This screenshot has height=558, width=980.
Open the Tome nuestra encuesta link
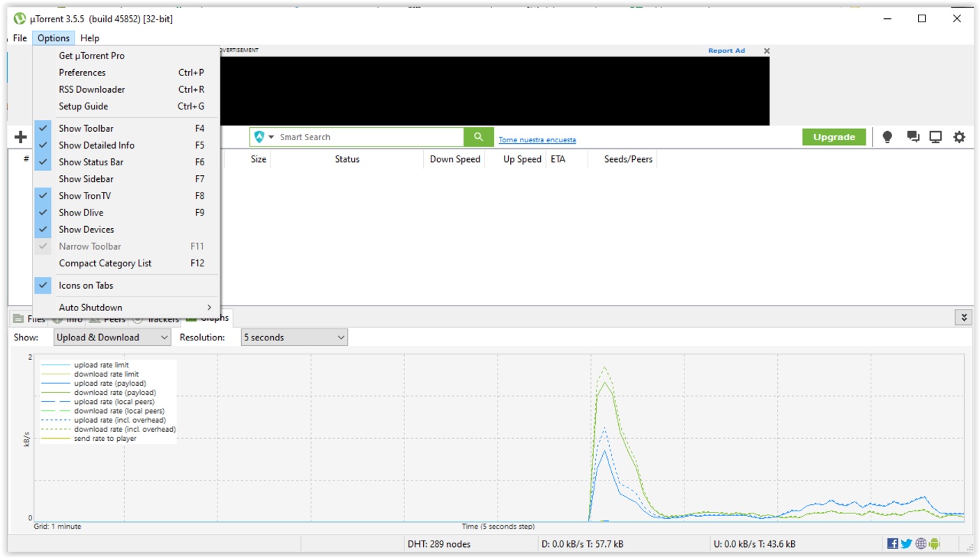click(x=537, y=140)
